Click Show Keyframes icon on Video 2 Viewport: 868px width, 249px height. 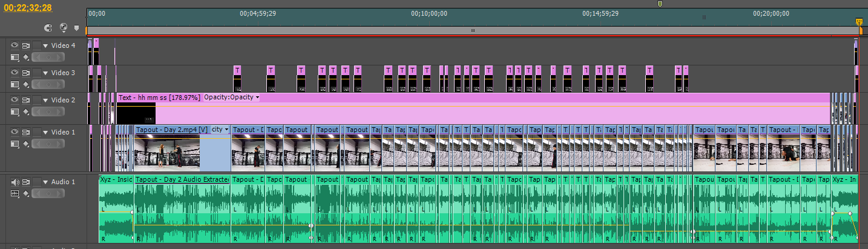coord(26,112)
